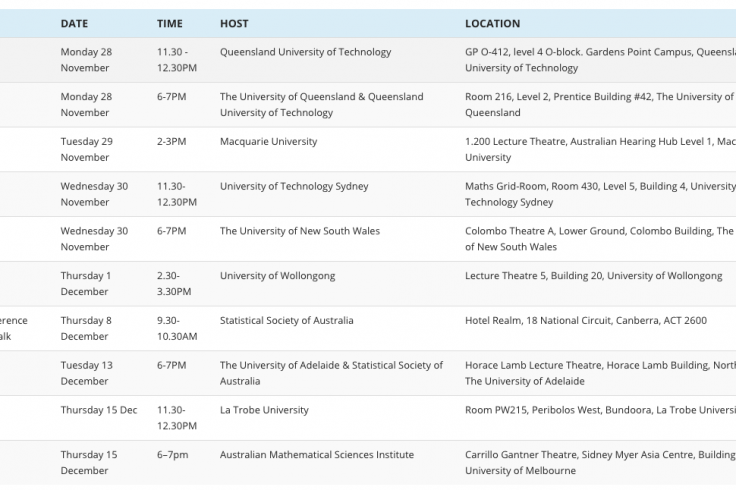Click location GP O-412, level 4 O-block
736x490 pixels.
coord(600,60)
